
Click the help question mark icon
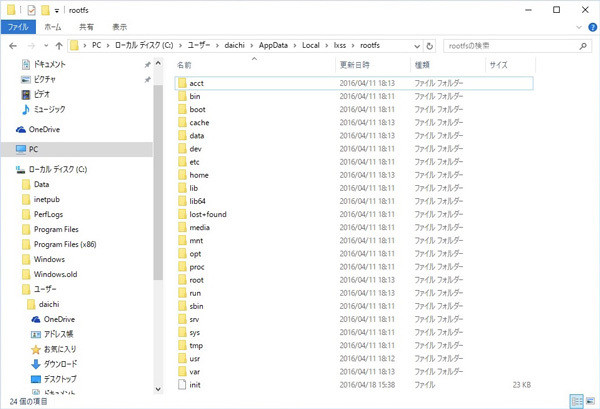point(589,28)
